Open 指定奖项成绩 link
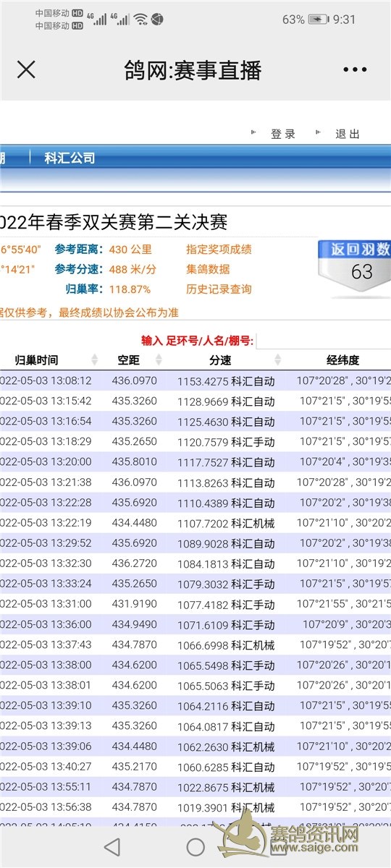The height and width of the screenshot is (868, 391). [x=219, y=250]
